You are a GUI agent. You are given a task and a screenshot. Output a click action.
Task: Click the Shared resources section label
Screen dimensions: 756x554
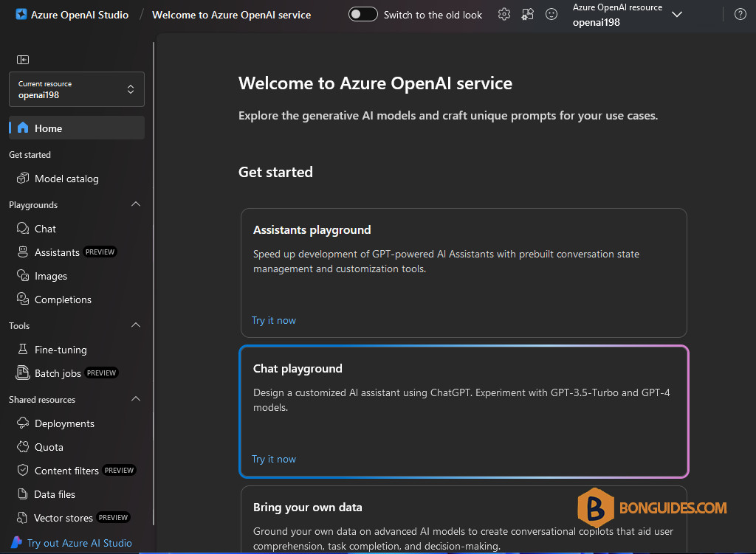pyautogui.click(x=42, y=399)
